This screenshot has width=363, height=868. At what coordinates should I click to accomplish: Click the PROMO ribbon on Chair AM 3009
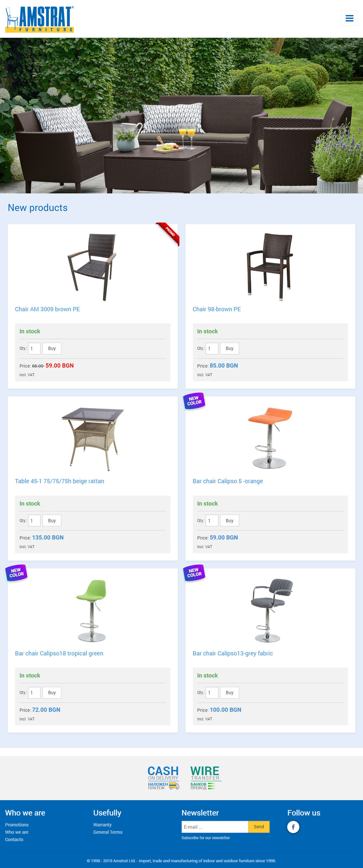coord(169,233)
